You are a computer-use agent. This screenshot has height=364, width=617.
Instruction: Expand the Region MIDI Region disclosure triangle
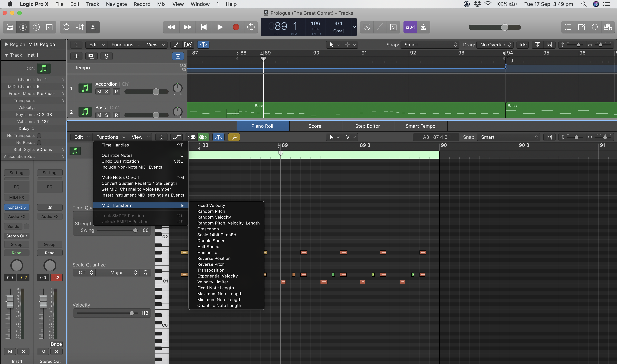click(x=6, y=44)
